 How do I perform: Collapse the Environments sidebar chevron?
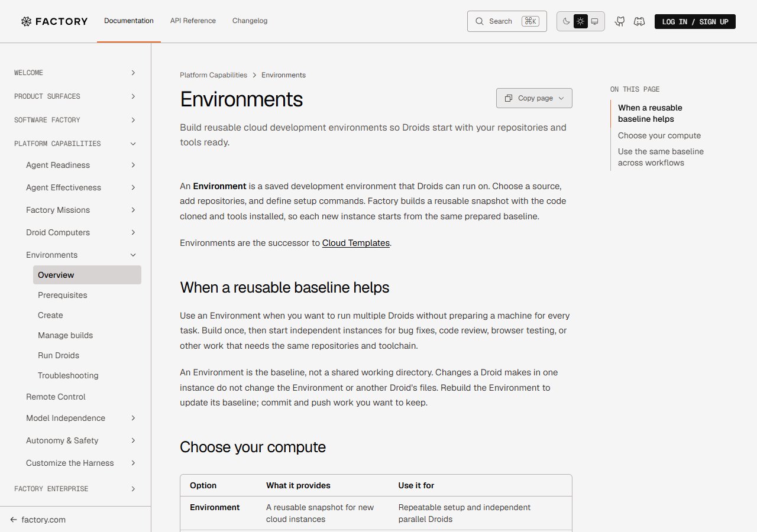(133, 255)
